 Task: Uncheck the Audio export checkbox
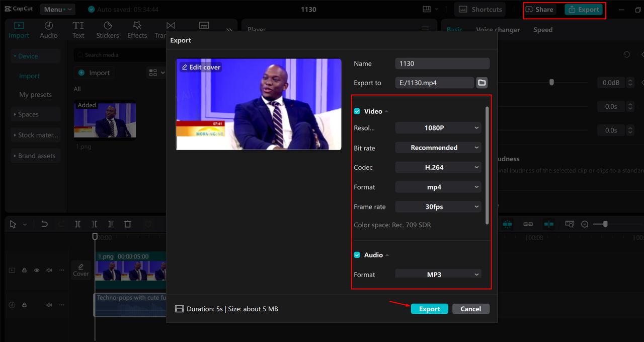tap(357, 255)
